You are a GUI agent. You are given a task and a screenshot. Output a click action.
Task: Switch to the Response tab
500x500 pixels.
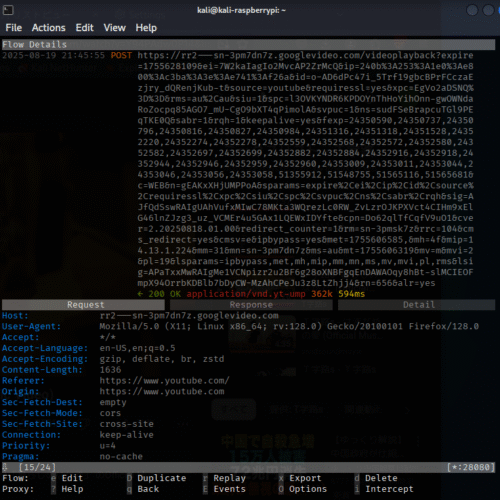(251, 305)
